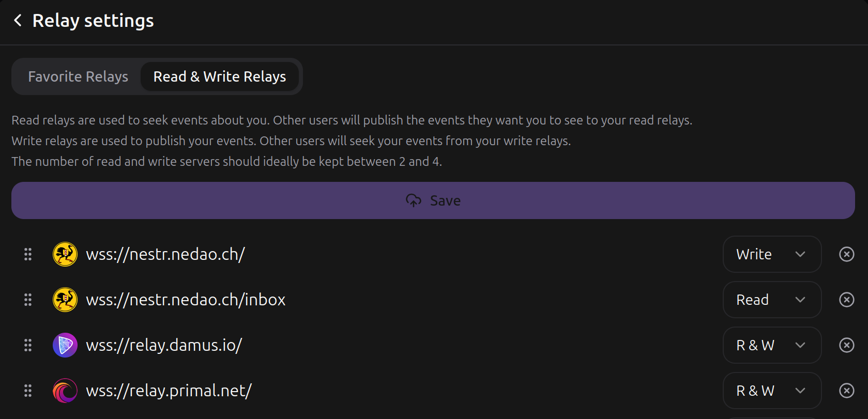
Task: Expand the R & W selector for relay.damus.io
Action: 772,345
